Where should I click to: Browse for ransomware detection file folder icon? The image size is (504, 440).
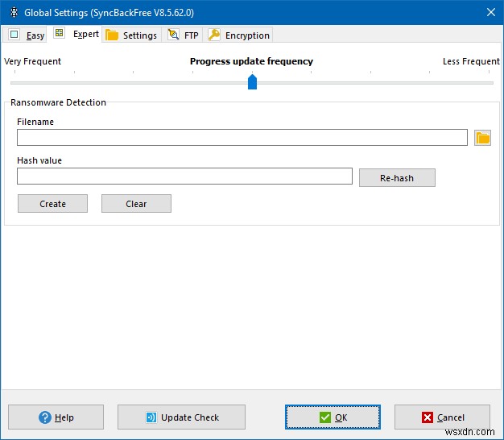(482, 138)
